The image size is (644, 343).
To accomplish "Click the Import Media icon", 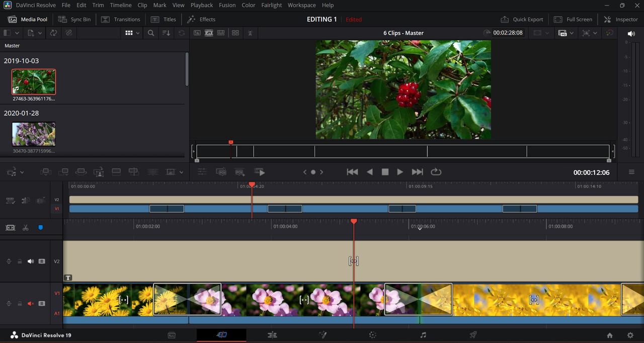I will point(31,33).
